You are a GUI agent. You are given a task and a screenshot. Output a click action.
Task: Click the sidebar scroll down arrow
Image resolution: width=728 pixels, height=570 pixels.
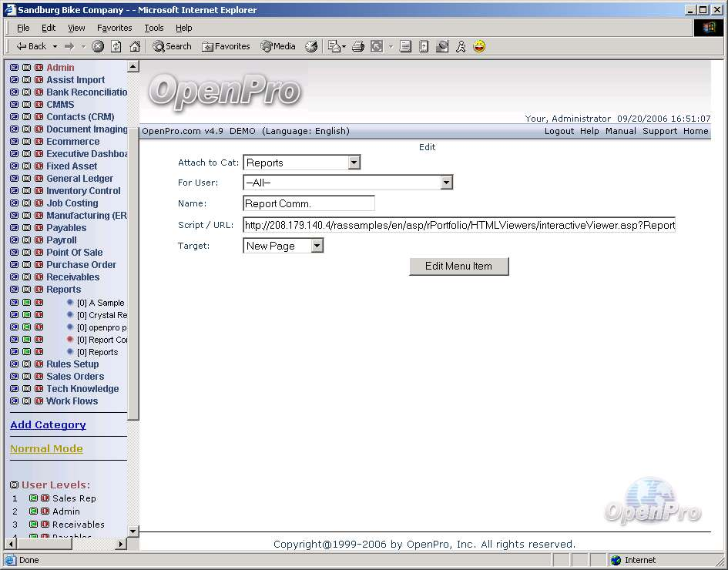[133, 531]
